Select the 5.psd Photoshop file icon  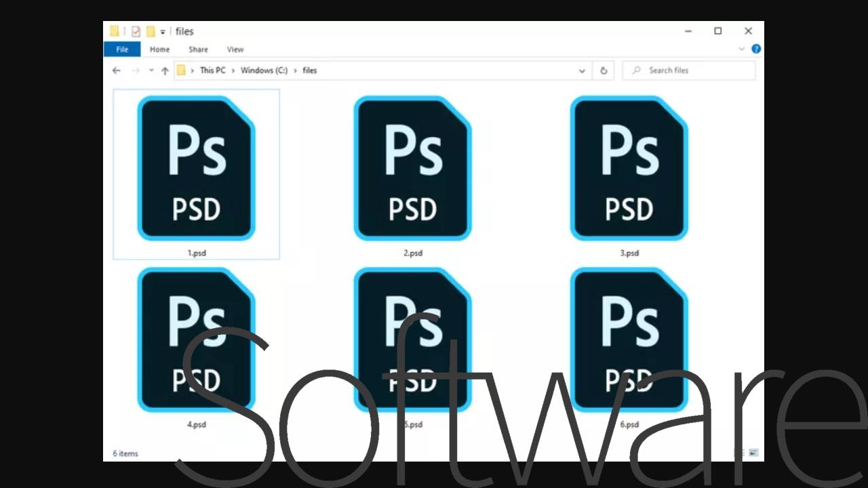(412, 340)
